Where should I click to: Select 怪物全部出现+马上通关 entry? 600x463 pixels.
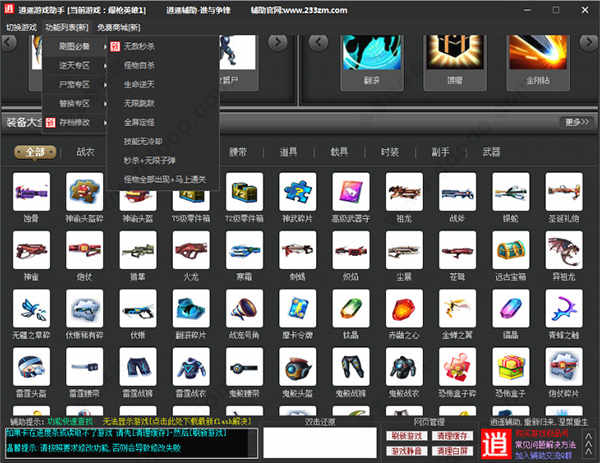[x=165, y=179]
